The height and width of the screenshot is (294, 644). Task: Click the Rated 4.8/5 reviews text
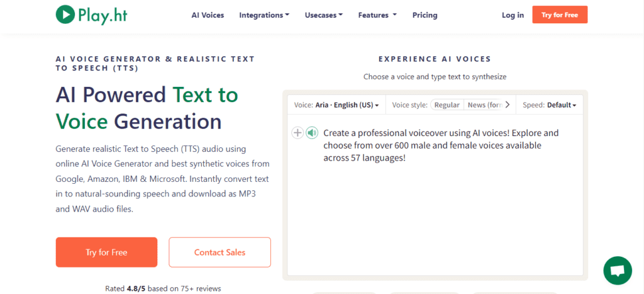163,288
